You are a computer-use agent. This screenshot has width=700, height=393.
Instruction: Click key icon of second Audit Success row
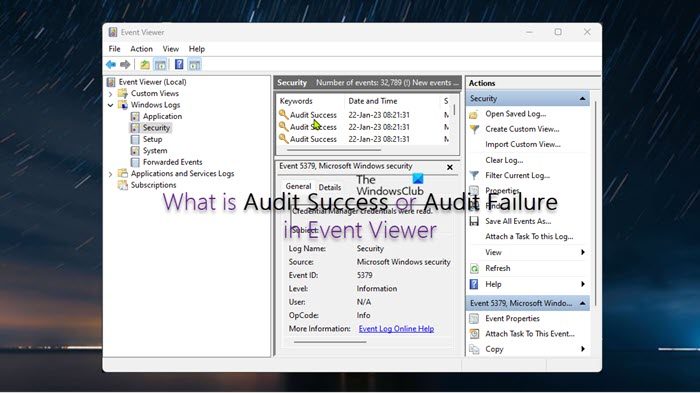pos(283,127)
